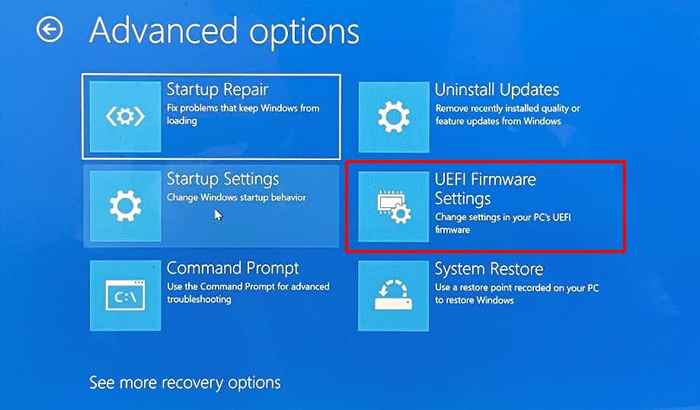The width and height of the screenshot is (700, 410).
Task: Click the UEFI Firmware chip-and-gear icon
Action: pyautogui.click(x=394, y=207)
